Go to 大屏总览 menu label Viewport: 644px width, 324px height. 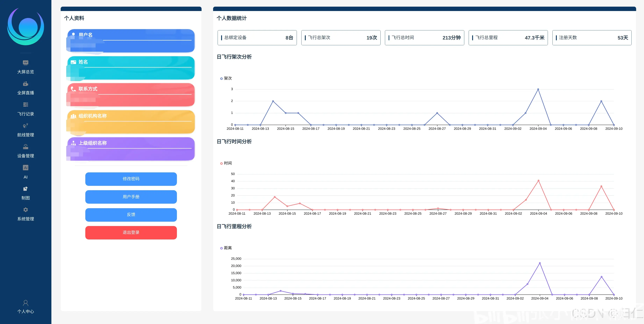[x=26, y=72]
